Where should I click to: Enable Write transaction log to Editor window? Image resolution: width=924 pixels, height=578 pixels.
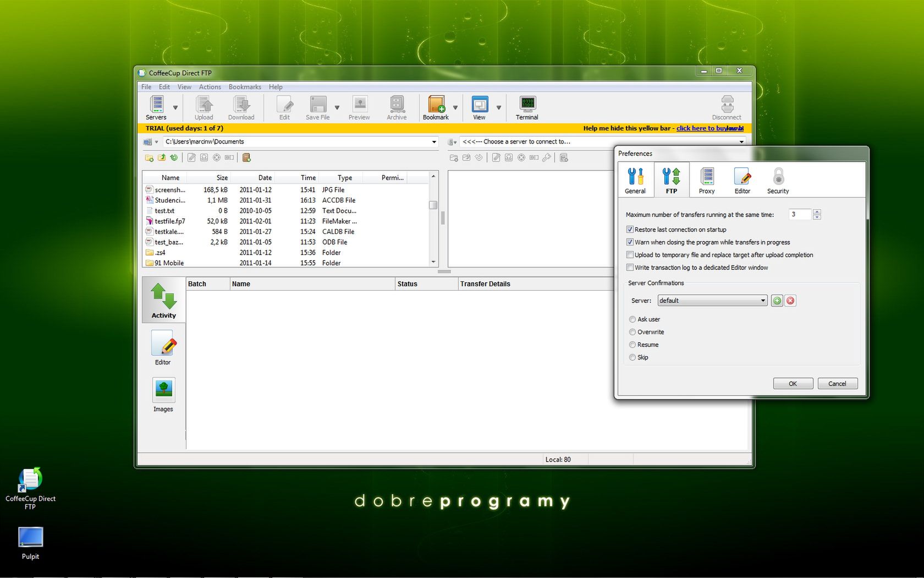click(x=630, y=268)
